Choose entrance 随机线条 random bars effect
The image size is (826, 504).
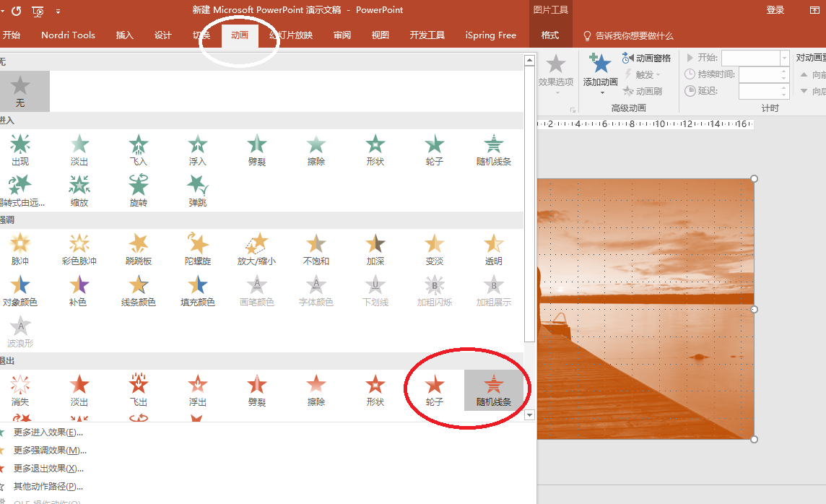point(494,150)
